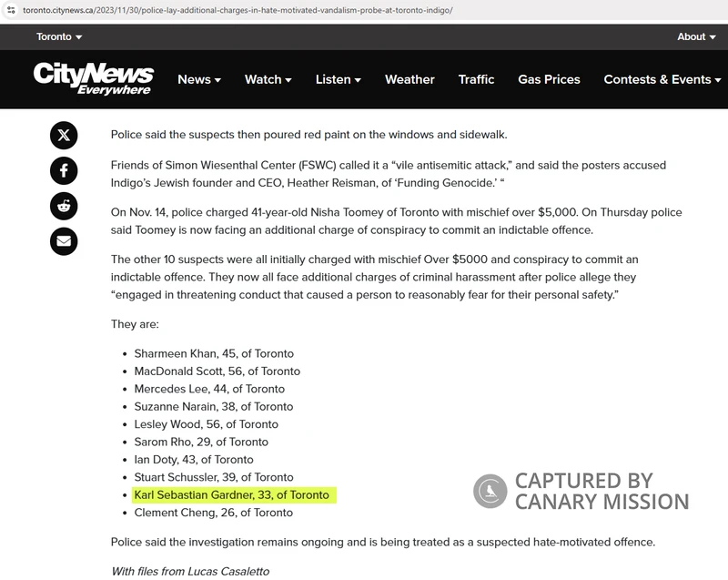Navigate to Gas Prices
The height and width of the screenshot is (580, 728).
pyautogui.click(x=549, y=79)
